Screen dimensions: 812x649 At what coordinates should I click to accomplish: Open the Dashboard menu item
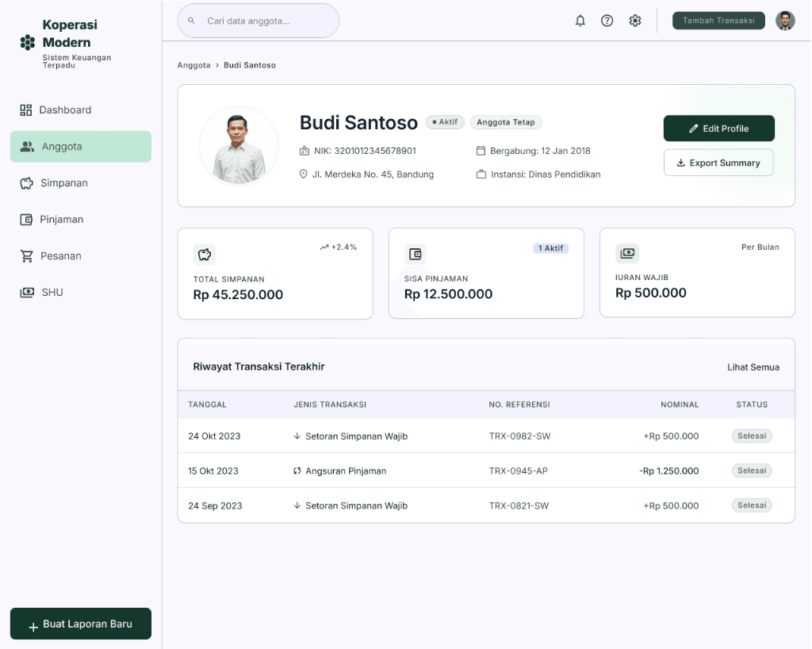[81, 109]
